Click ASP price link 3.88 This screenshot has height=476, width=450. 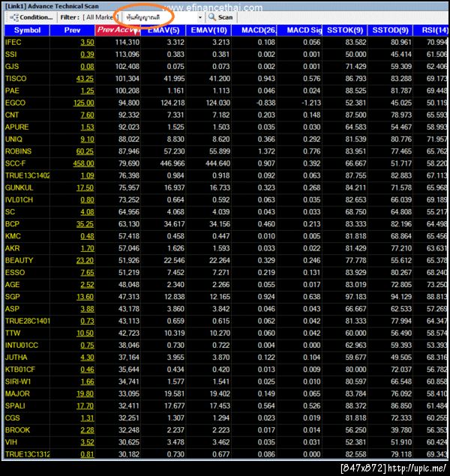(x=88, y=309)
